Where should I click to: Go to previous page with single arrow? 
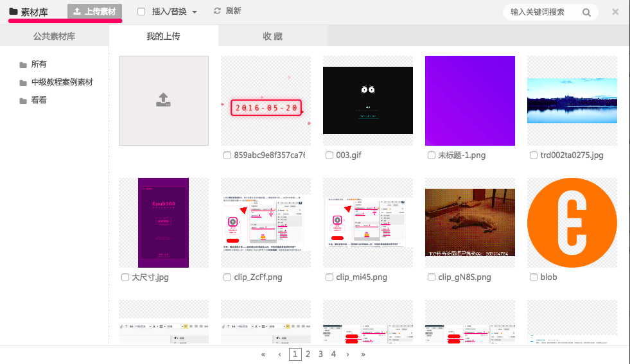click(x=279, y=354)
